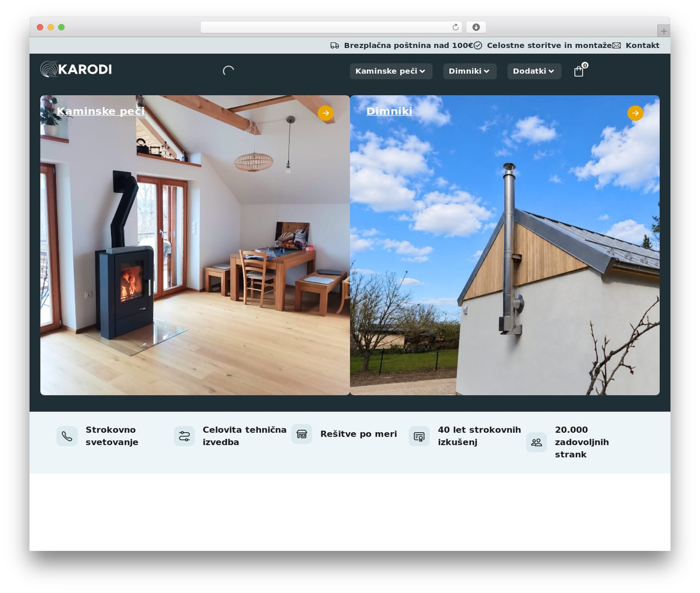
Task: Expand the Dimniki dropdown menu
Action: tap(470, 71)
